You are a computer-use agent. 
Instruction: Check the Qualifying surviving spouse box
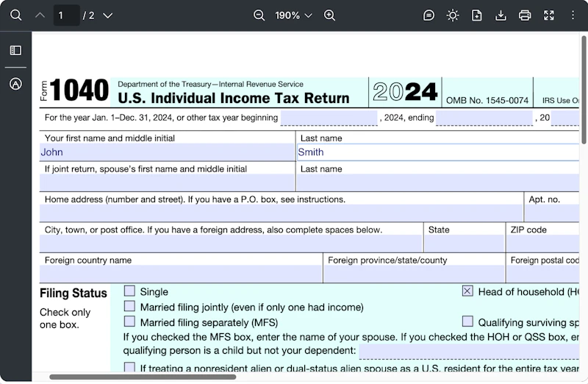tap(467, 321)
